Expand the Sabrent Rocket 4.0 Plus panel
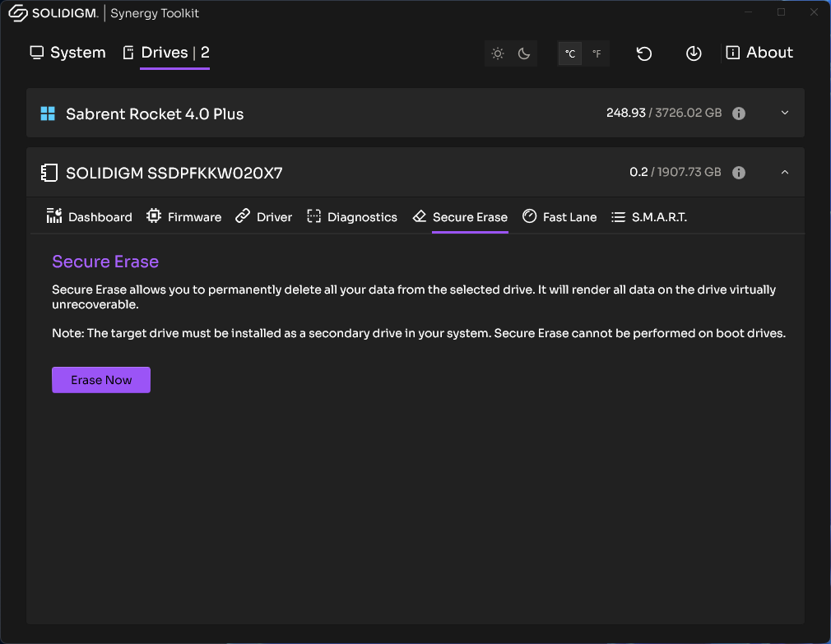The width and height of the screenshot is (831, 644). (785, 113)
